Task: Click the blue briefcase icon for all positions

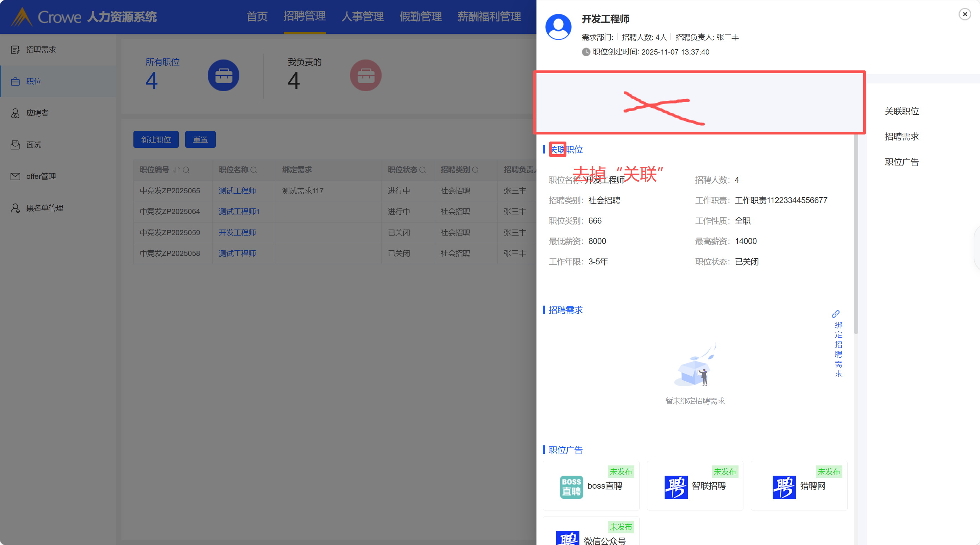Action: coord(223,75)
